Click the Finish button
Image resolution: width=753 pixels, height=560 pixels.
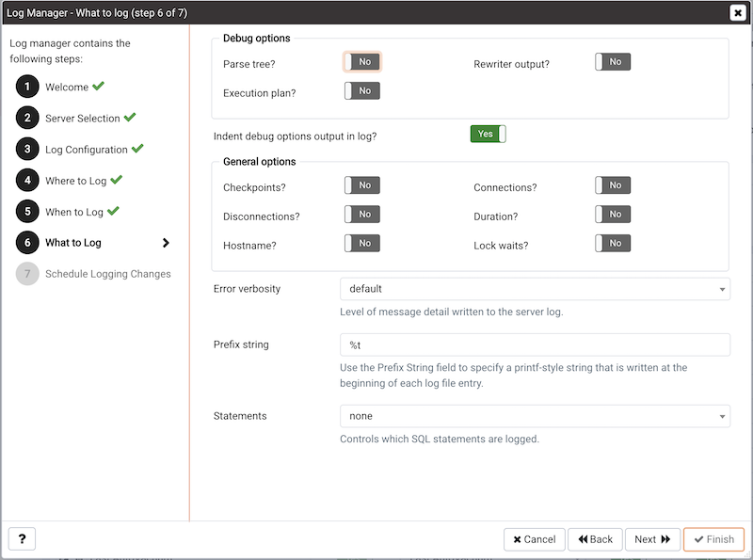tap(713, 539)
